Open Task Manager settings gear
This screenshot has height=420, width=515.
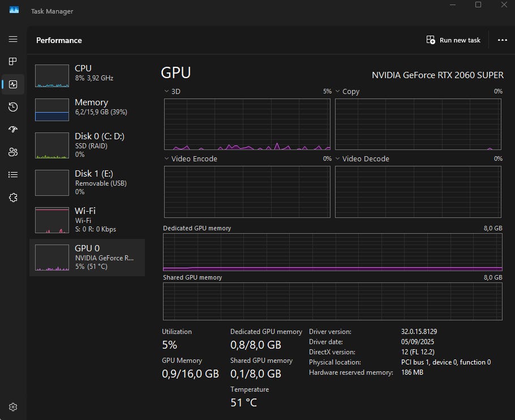tap(13, 407)
